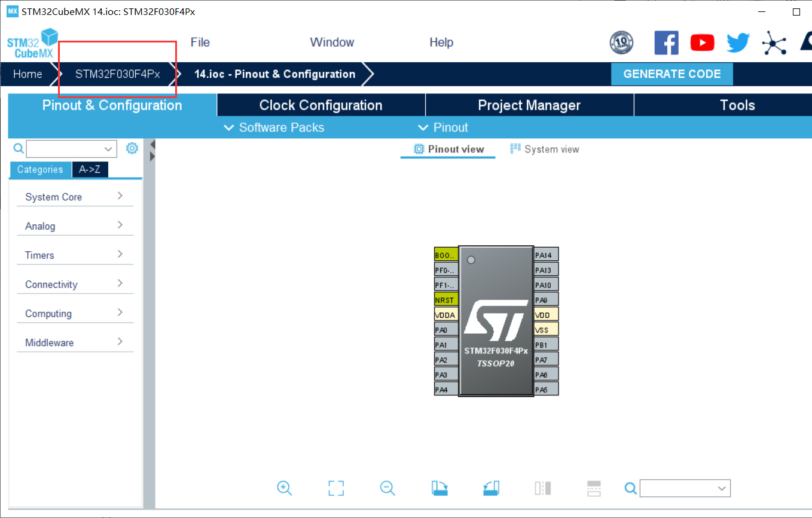This screenshot has height=518, width=812.
Task: Click the System view grid icon
Action: click(515, 149)
